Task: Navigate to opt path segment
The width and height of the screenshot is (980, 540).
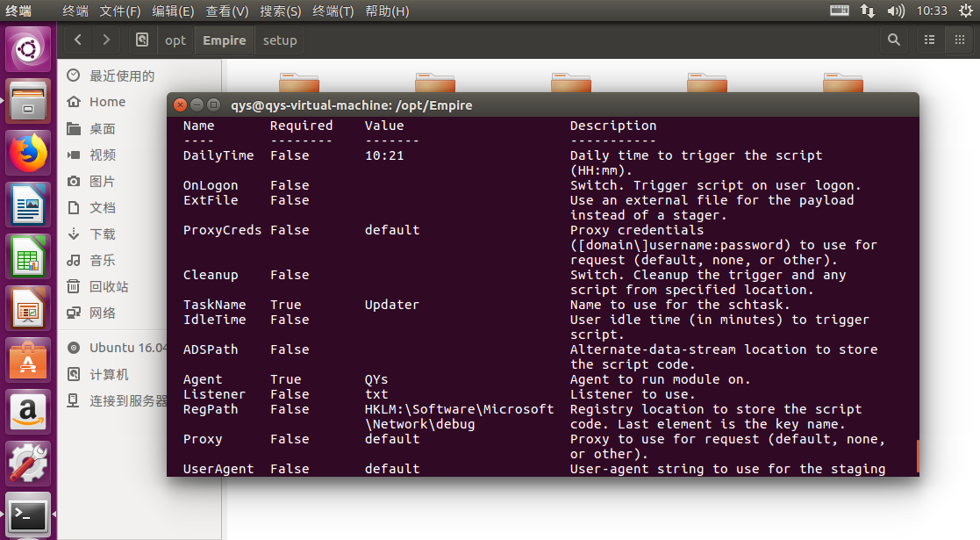Action: tap(175, 40)
